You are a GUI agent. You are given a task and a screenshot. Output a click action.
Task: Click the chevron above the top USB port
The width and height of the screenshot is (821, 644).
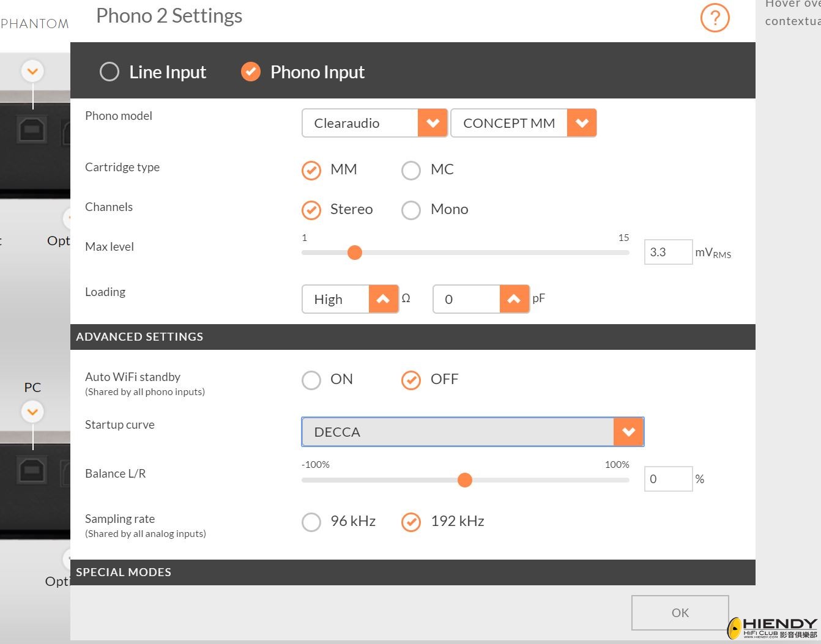point(32,72)
